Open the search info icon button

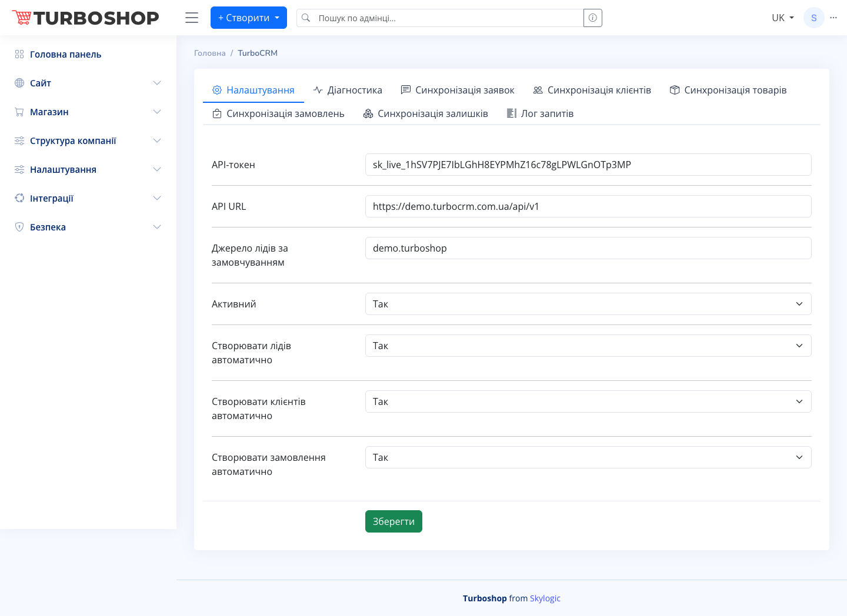pos(593,18)
